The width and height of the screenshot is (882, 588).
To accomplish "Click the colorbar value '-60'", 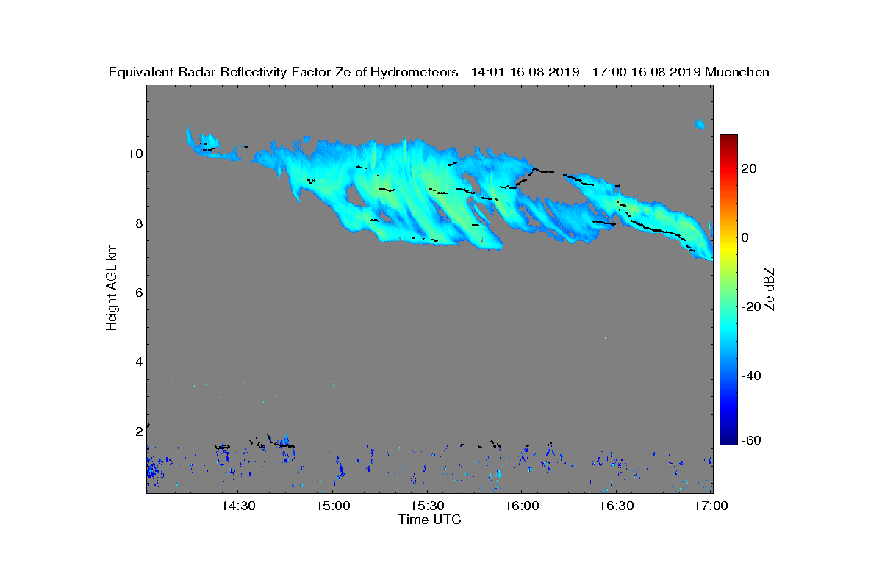I will 750,440.
